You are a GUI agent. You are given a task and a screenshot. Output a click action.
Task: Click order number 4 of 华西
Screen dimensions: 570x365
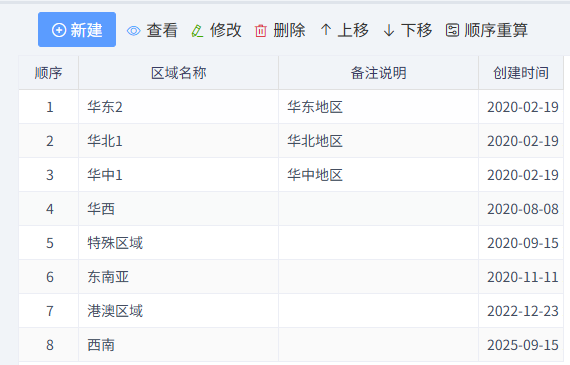[50, 209]
